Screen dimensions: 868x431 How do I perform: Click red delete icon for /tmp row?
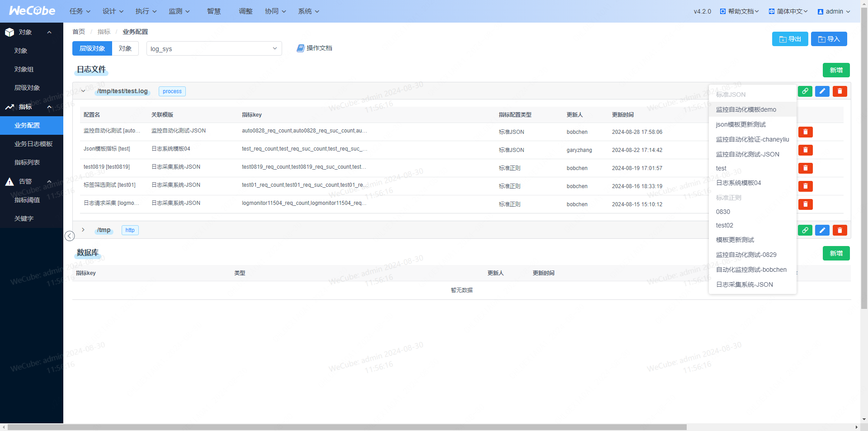point(840,230)
